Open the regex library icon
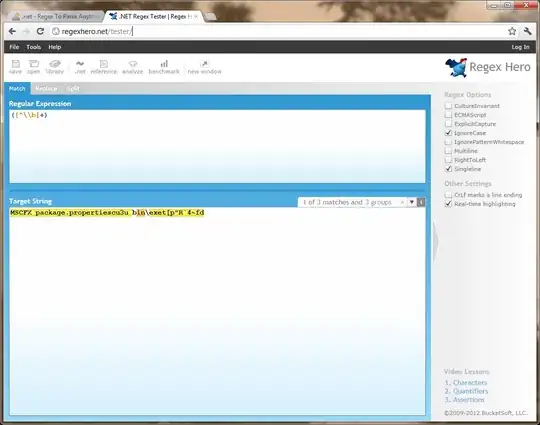Image resolution: width=540 pixels, height=425 pixels. coord(55,67)
